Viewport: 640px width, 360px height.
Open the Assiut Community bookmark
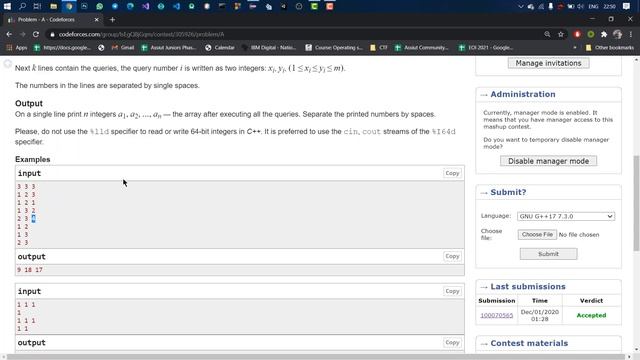(x=422, y=48)
